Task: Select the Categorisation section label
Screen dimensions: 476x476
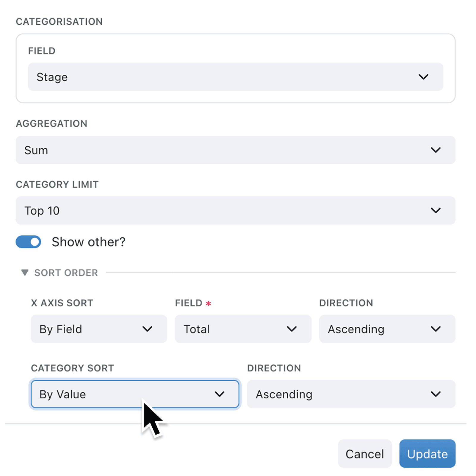Action: 59,21
